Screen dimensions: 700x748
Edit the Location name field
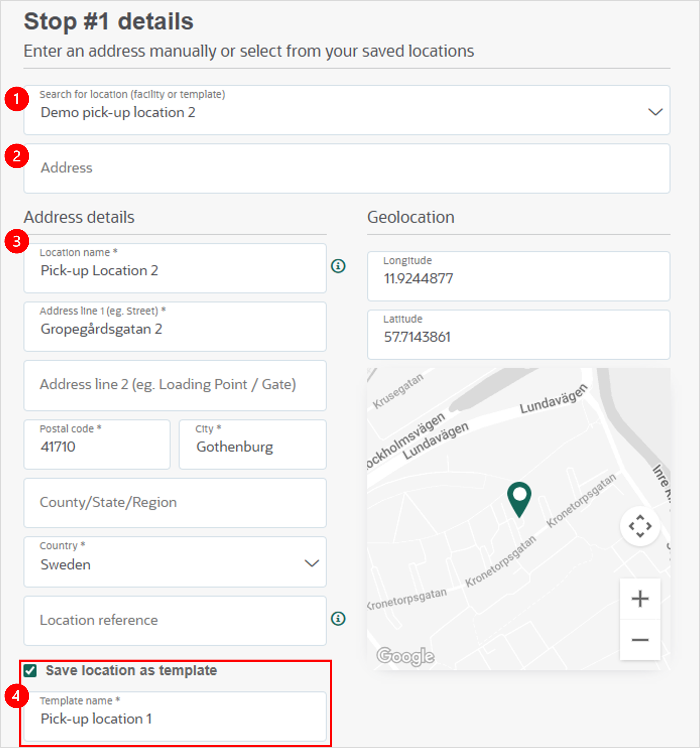(175, 268)
